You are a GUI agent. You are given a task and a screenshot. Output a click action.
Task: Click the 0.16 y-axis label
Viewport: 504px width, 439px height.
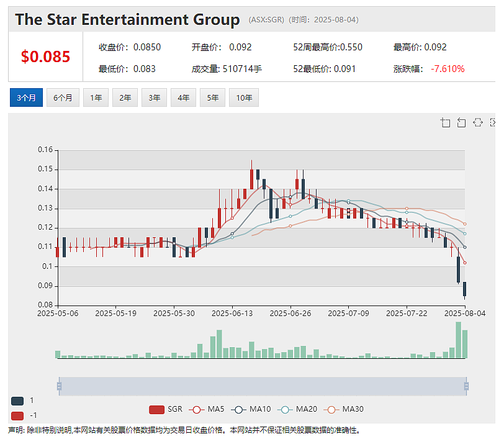(x=45, y=150)
